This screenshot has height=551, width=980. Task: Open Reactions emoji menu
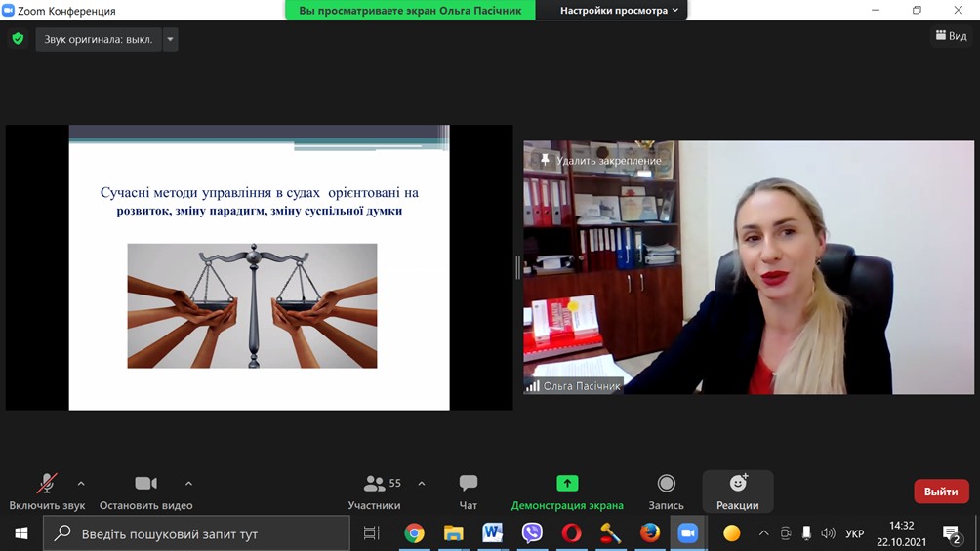(737, 485)
